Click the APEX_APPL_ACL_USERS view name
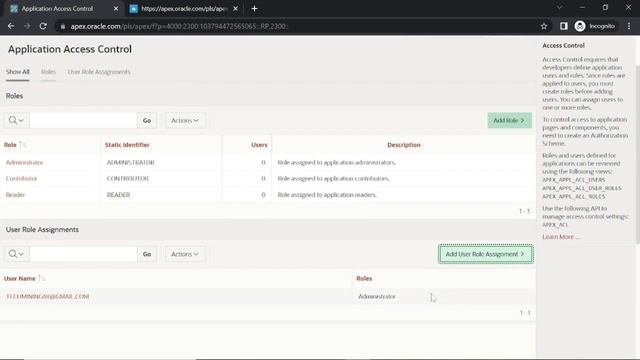 (573, 180)
